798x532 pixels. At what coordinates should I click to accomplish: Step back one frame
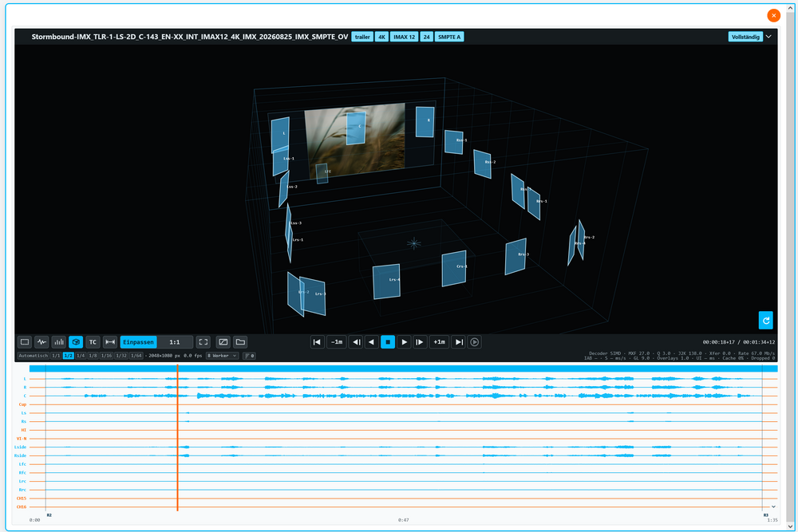[x=357, y=342]
